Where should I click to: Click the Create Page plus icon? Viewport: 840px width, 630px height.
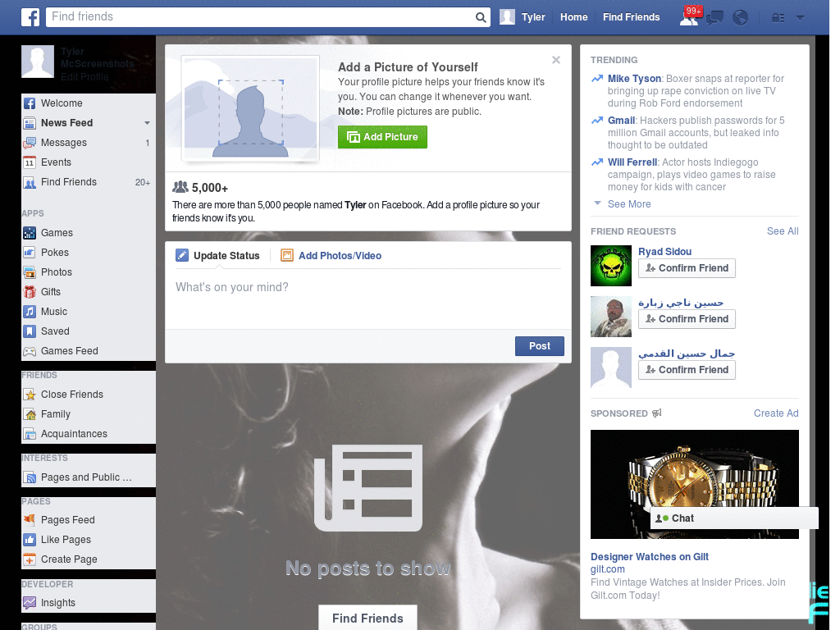pos(30,559)
